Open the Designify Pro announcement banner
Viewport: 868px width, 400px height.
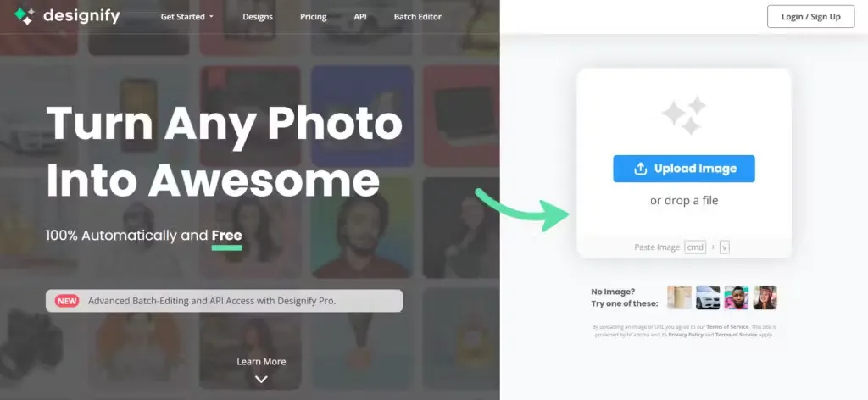(x=224, y=301)
